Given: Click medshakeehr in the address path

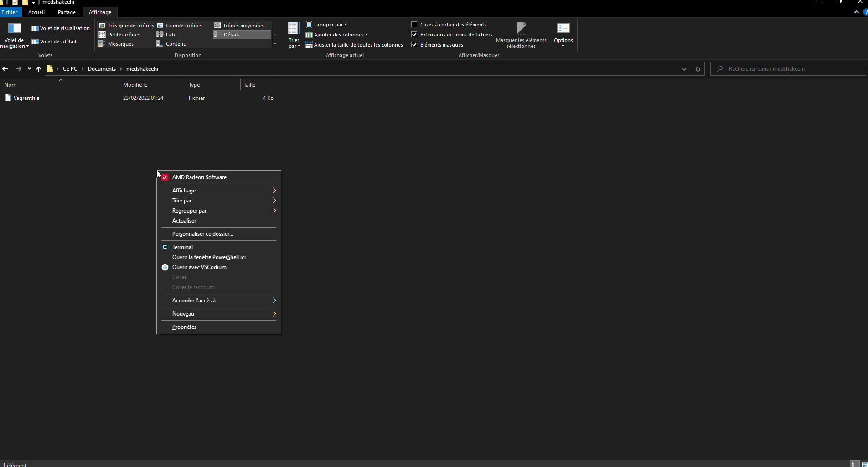Looking at the screenshot, I should click(x=142, y=69).
